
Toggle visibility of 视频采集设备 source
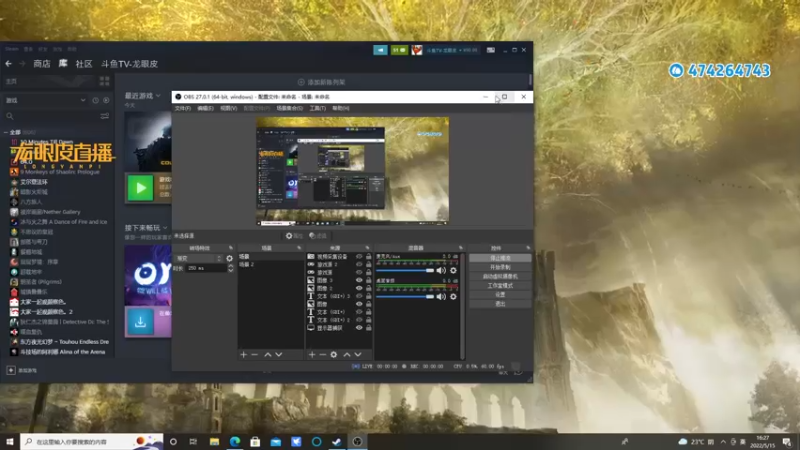click(359, 257)
